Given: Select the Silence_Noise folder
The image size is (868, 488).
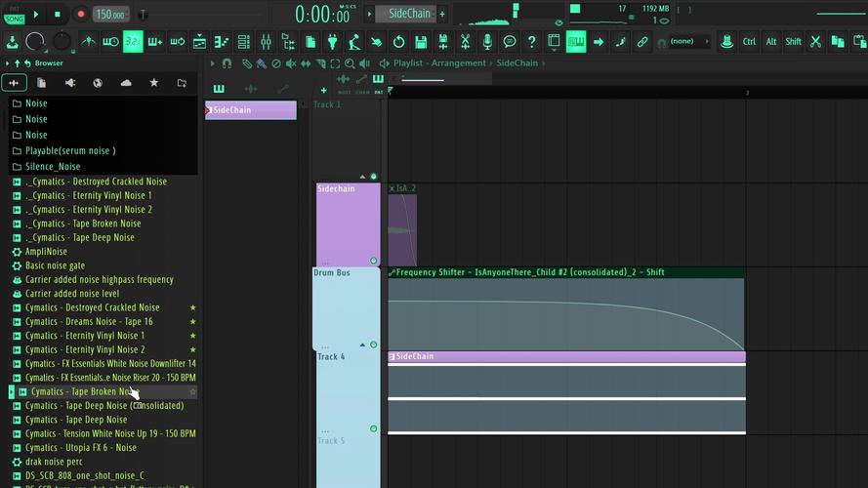Looking at the screenshot, I should point(53,167).
